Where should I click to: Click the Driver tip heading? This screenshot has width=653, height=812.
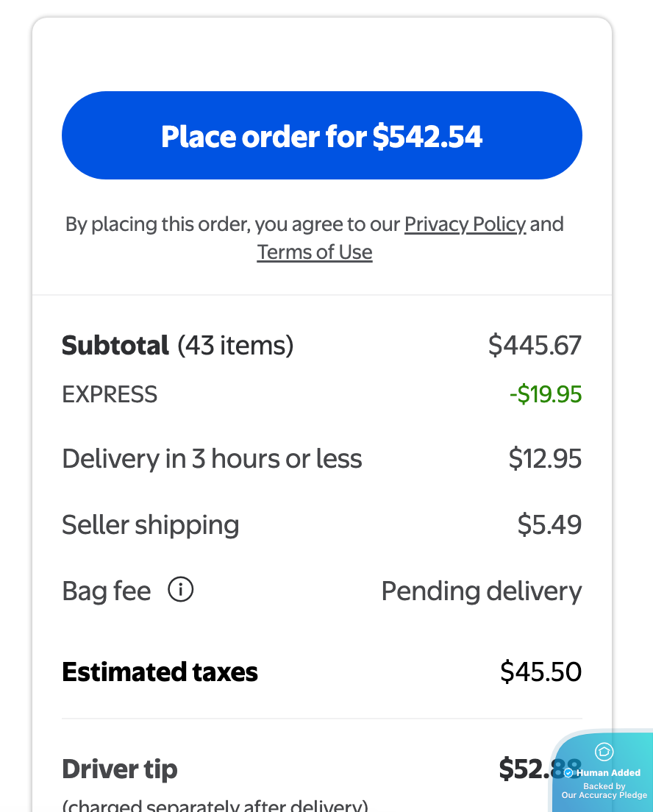coord(120,769)
